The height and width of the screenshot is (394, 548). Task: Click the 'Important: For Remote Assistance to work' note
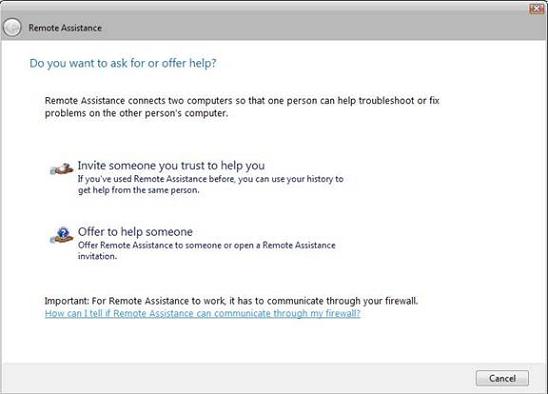(231, 301)
